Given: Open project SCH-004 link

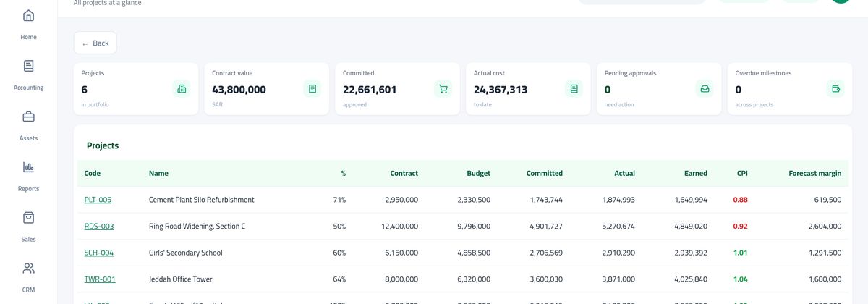Looking at the screenshot, I should (x=99, y=253).
